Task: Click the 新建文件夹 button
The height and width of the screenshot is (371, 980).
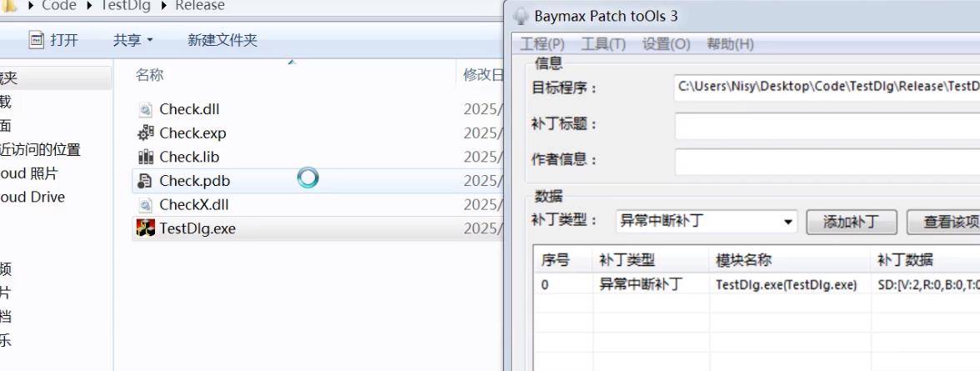Action: (222, 41)
